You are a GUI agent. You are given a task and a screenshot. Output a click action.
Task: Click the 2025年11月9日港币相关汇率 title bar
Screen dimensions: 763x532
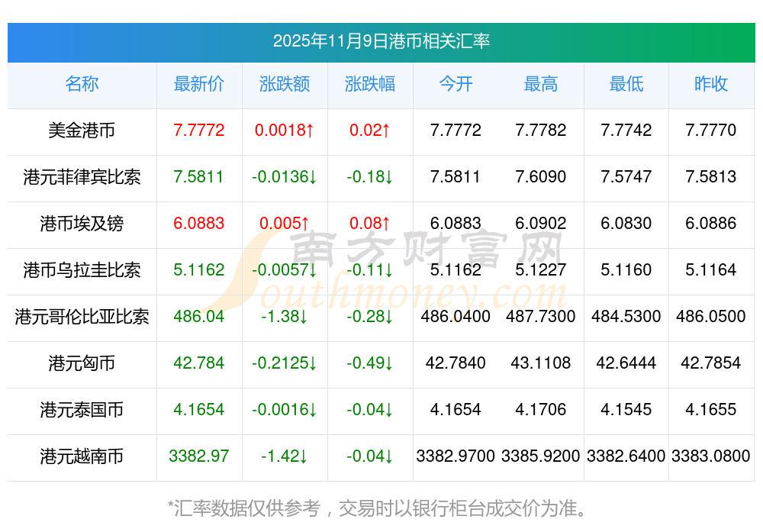[x=381, y=41]
